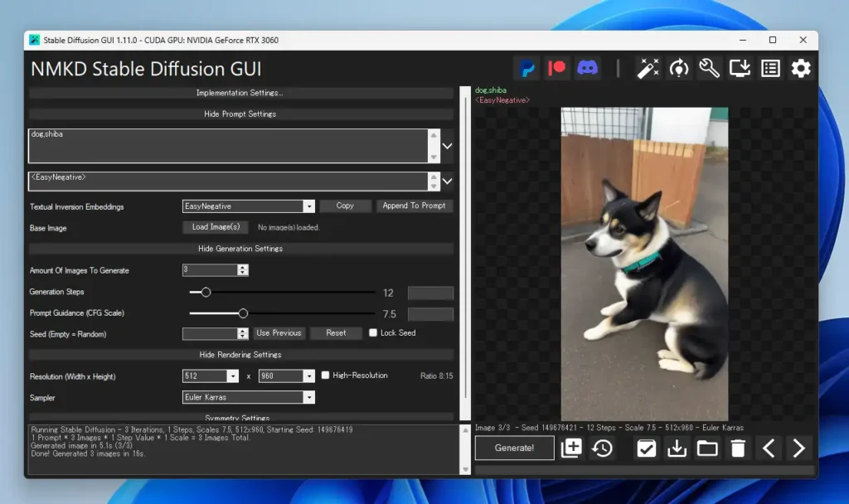Click the prompt box scroll down arrow
Viewport: 849px width, 504px height.
click(x=434, y=157)
